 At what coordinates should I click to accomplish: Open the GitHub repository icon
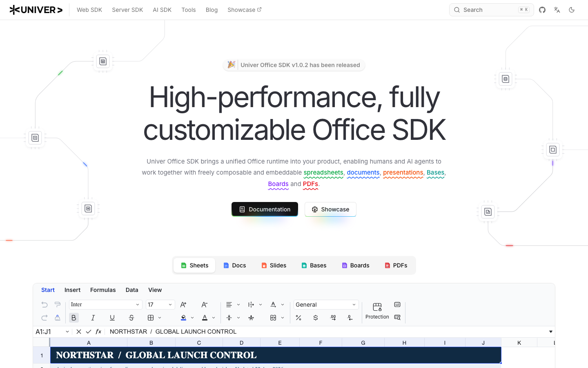pyautogui.click(x=542, y=10)
